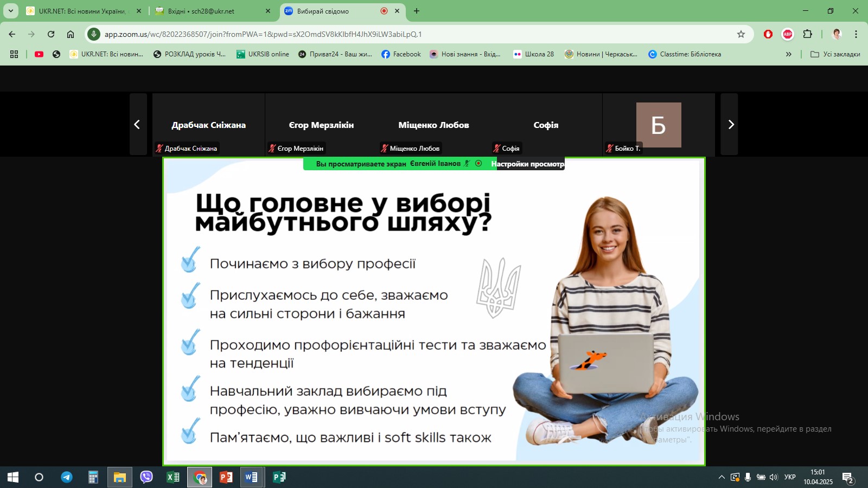Click the AdBlock Plus extension icon

coord(788,34)
